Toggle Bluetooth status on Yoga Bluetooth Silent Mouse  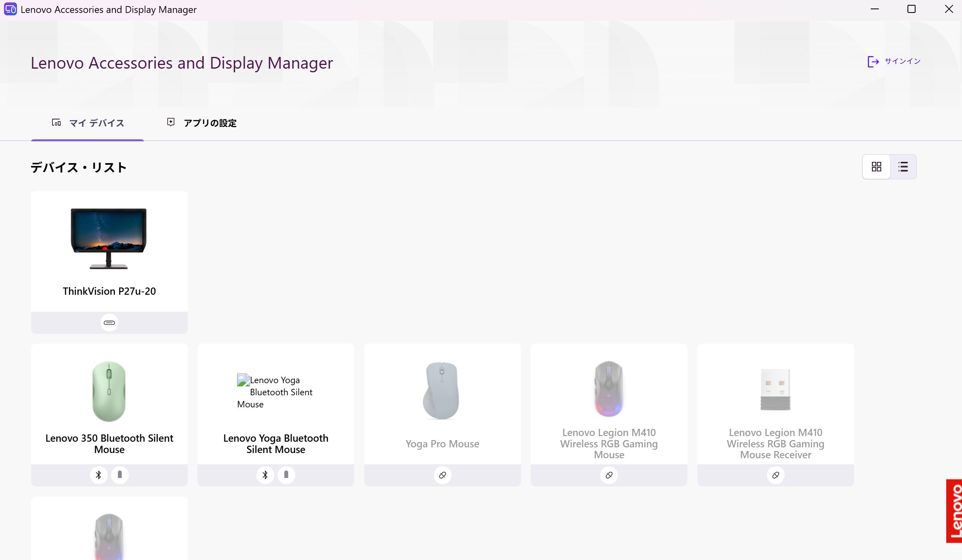265,475
